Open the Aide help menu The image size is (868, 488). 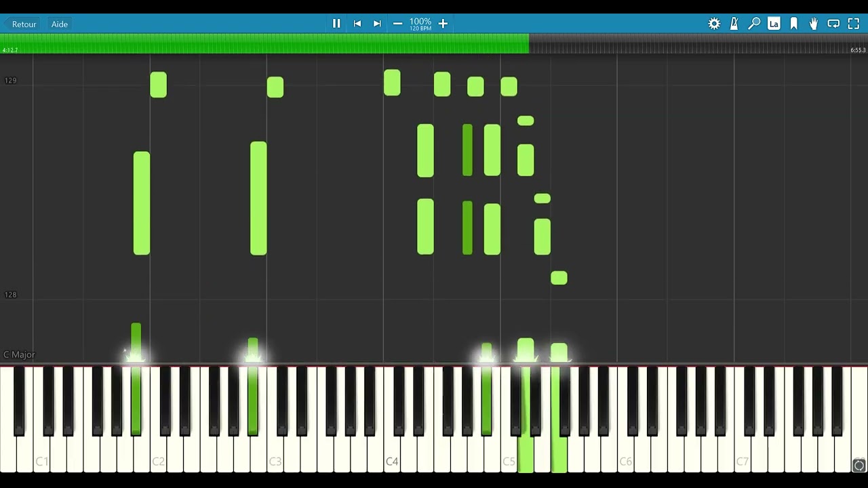pyautogui.click(x=60, y=24)
